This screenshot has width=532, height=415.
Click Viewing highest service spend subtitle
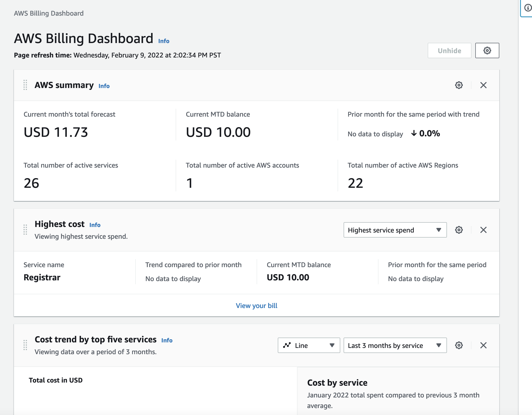click(81, 236)
